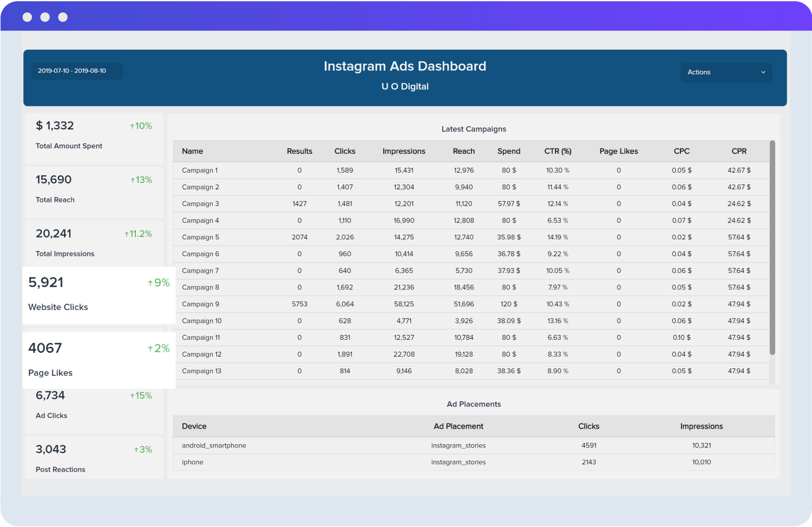This screenshot has height=527, width=812.
Task: Click Campaign 5 results value 2074
Action: tap(299, 238)
